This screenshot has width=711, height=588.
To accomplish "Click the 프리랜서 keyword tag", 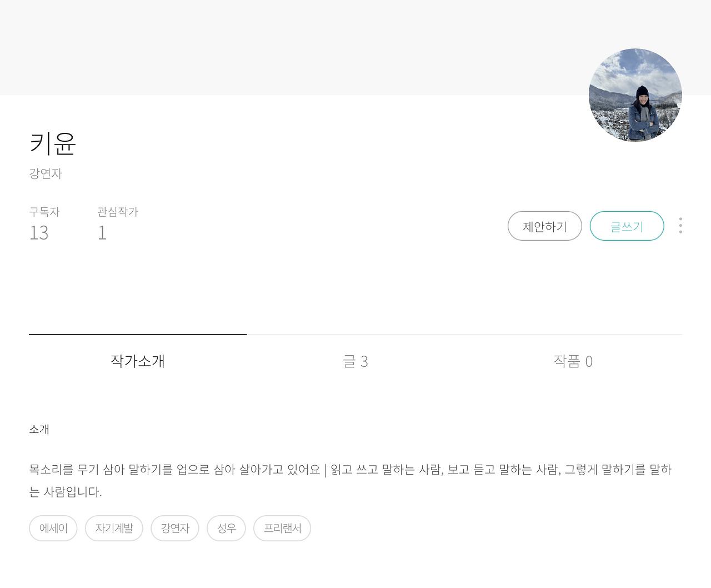I will click(x=282, y=528).
